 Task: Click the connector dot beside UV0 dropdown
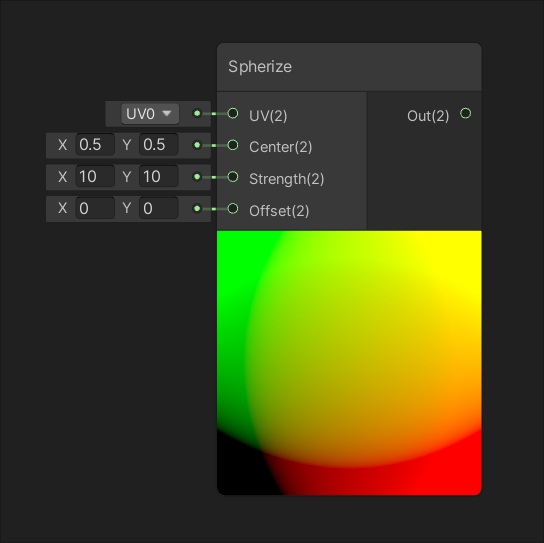pyautogui.click(x=197, y=113)
